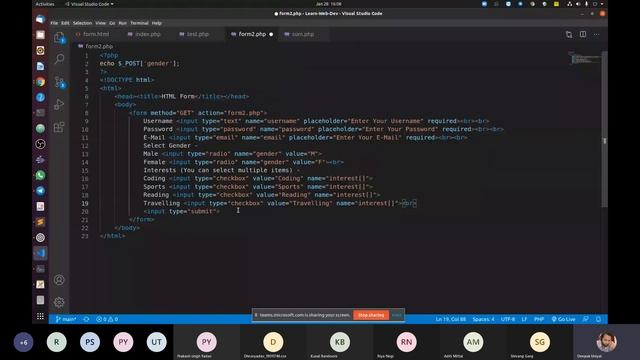This screenshot has height=360, width=640.
Task: Open the Run and Debug view
Action: click(x=59, y=104)
